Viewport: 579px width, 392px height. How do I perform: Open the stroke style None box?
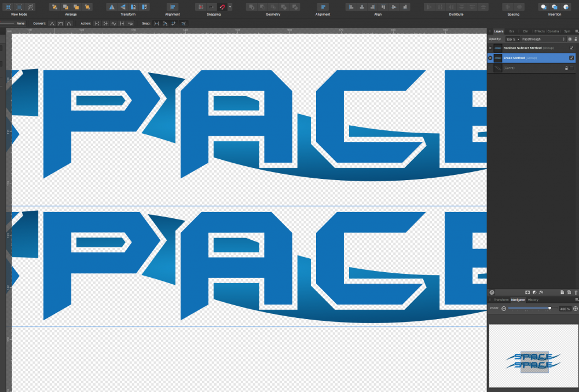[13, 23]
